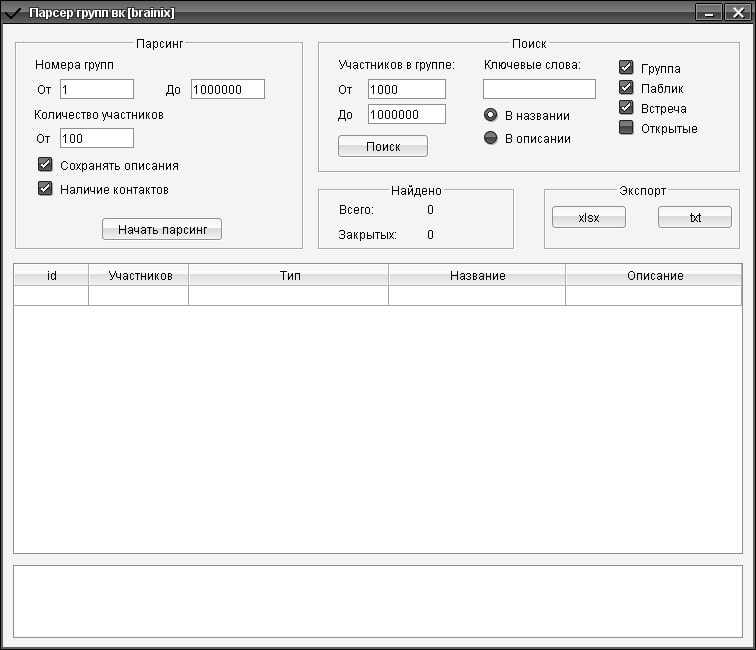This screenshot has width=756, height=650.
Task: Click the log text area at bottom
Action: (x=377, y=601)
